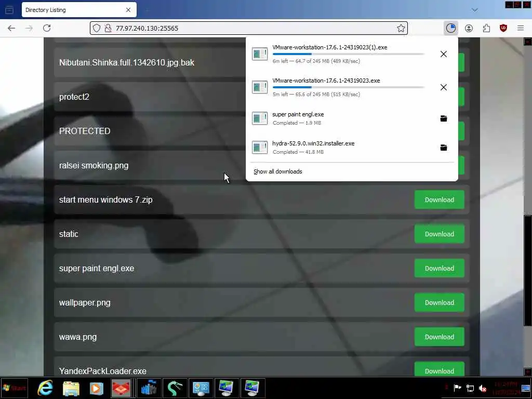Download super paint engl.exe from the listing
Image resolution: width=532 pixels, height=399 pixels.
click(x=440, y=269)
